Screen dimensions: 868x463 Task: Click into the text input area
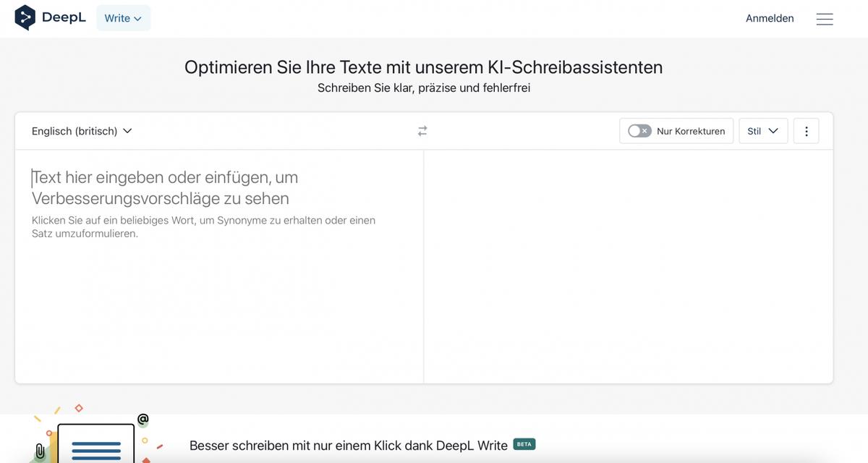click(219, 266)
